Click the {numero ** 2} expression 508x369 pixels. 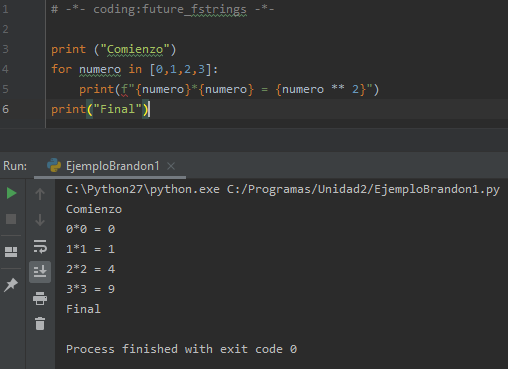320,89
